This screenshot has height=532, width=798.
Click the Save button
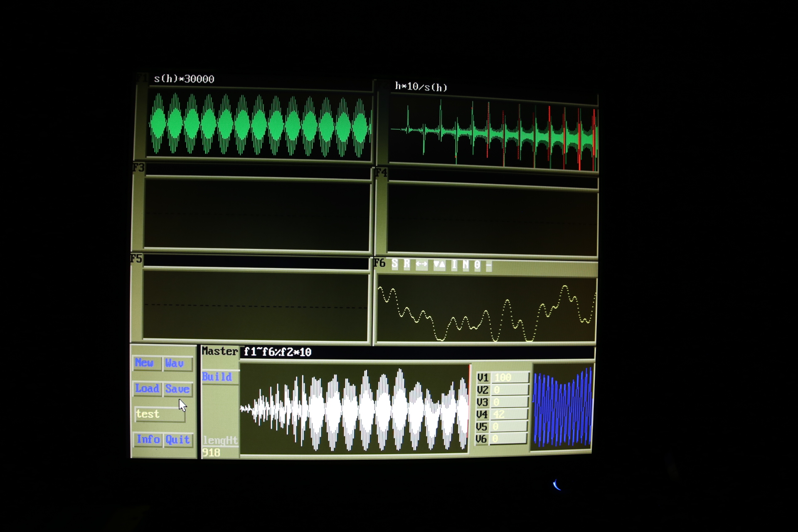click(x=178, y=389)
